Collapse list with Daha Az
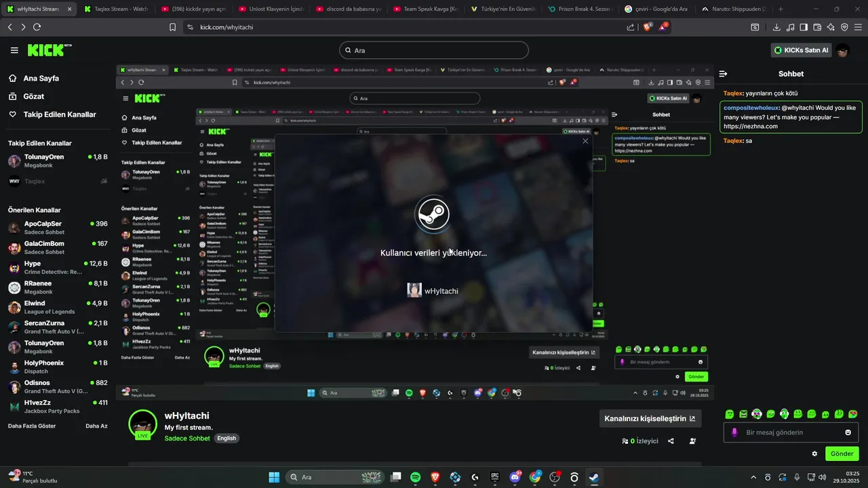The height and width of the screenshot is (488, 868). 96,426
